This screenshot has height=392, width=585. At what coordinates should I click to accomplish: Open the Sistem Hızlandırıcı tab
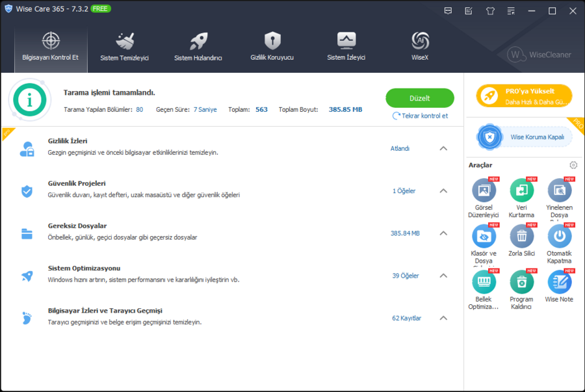pyautogui.click(x=198, y=47)
